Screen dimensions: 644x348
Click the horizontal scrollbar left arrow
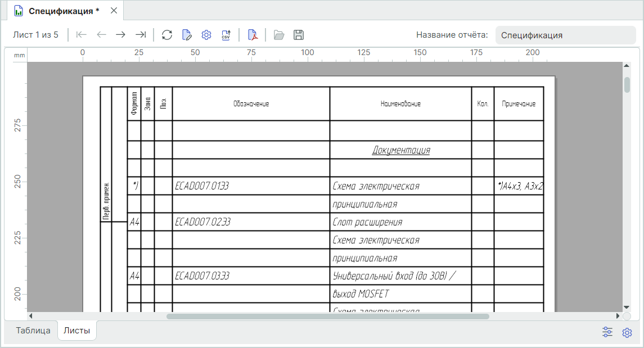pos(31,317)
